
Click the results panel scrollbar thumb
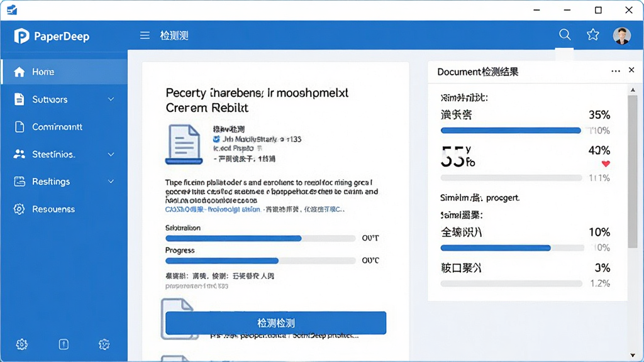(633, 172)
